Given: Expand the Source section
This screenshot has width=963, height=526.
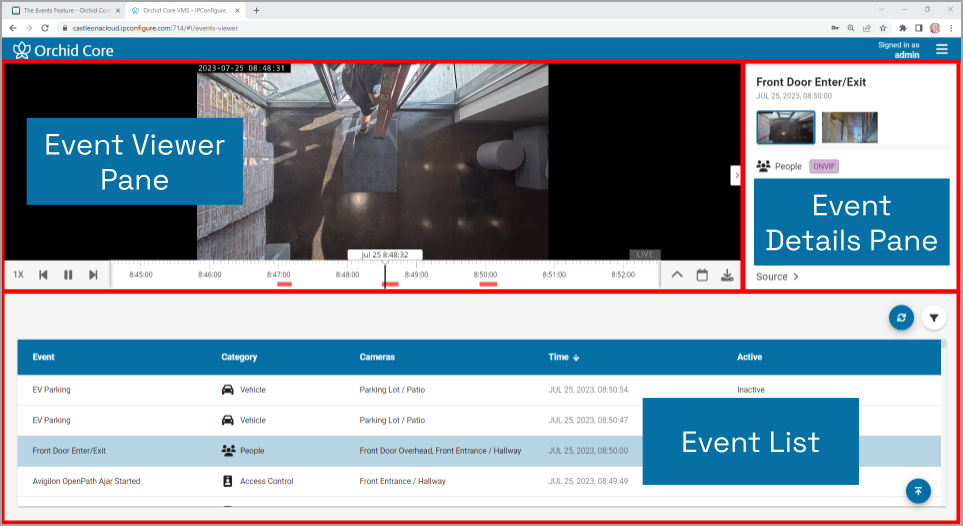Looking at the screenshot, I should (x=777, y=277).
